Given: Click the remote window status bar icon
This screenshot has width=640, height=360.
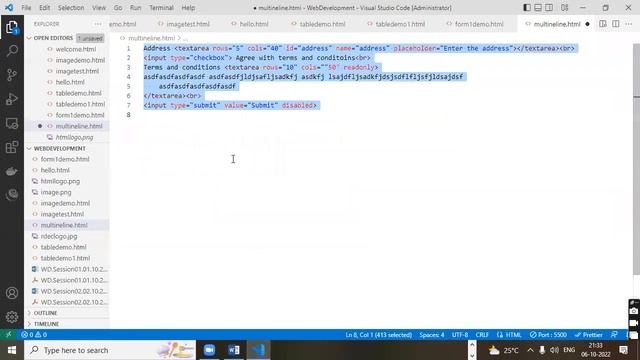Looking at the screenshot, I should click(x=9, y=335).
